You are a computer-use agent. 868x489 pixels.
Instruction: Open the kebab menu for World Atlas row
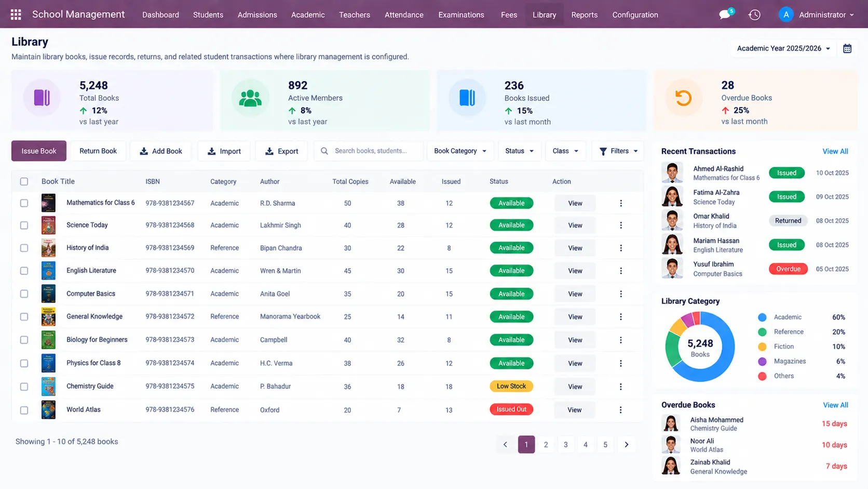tap(620, 410)
